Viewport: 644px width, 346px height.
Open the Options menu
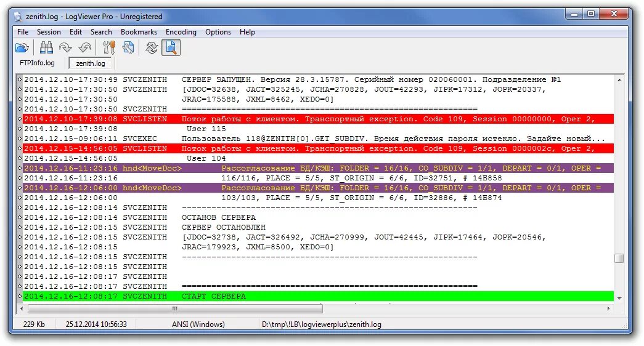[x=218, y=32]
